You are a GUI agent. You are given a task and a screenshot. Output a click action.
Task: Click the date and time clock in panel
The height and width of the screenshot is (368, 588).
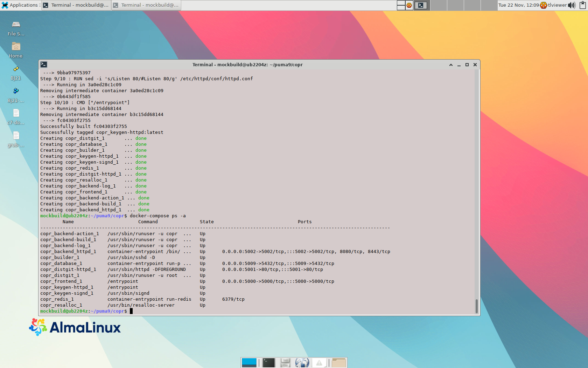[518, 5]
